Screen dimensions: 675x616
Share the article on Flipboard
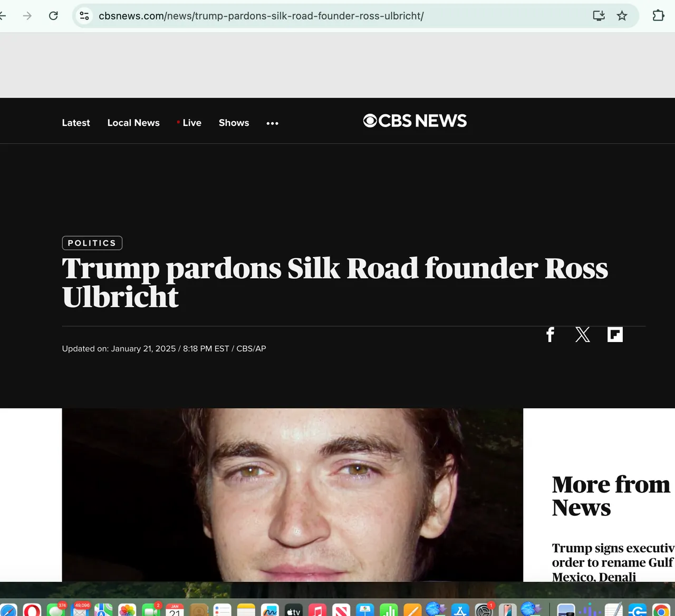(615, 335)
